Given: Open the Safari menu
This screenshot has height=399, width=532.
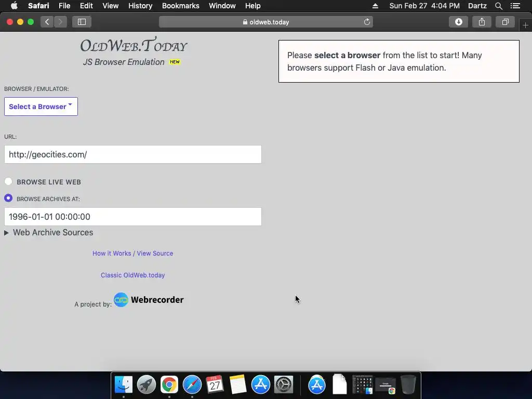Looking at the screenshot, I should click(x=38, y=6).
